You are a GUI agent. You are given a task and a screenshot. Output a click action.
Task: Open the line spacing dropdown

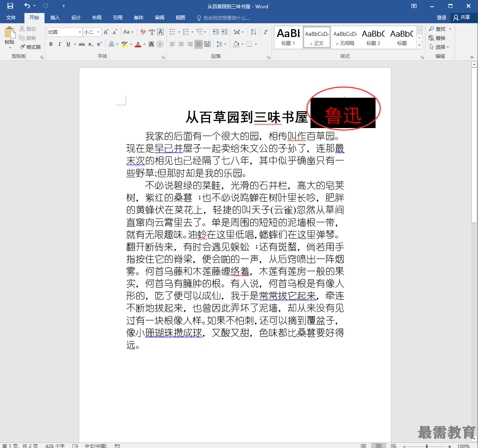pos(220,44)
